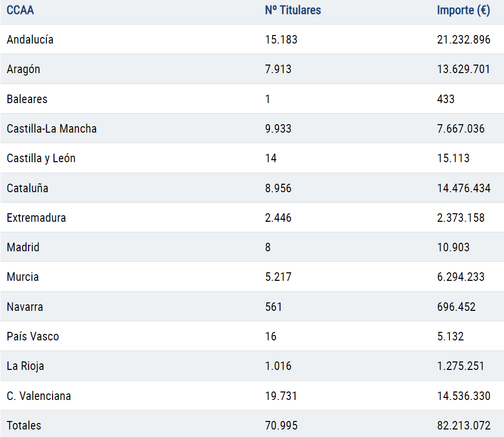The height and width of the screenshot is (437, 504).
Task: Select the Andalucía row label
Action: click(x=30, y=40)
